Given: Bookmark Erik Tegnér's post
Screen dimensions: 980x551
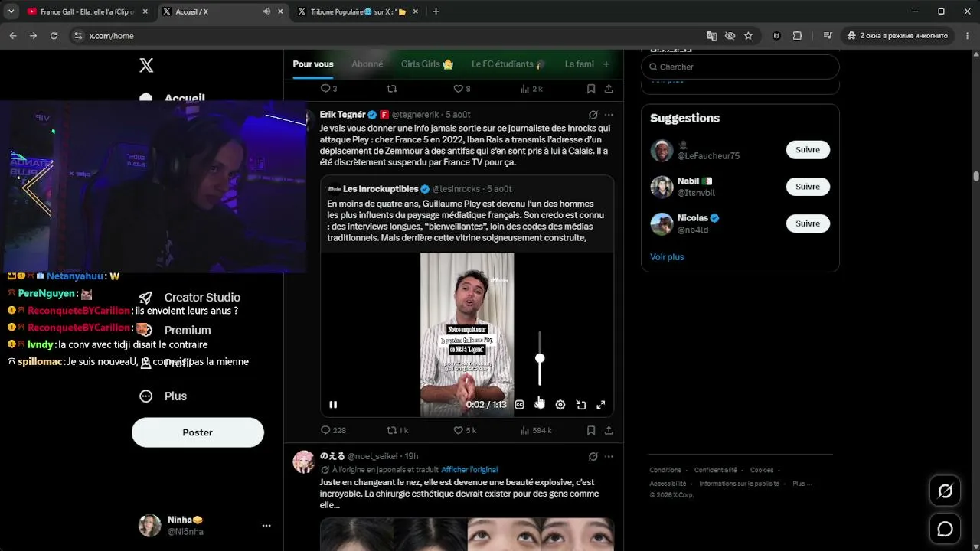Looking at the screenshot, I should [591, 430].
